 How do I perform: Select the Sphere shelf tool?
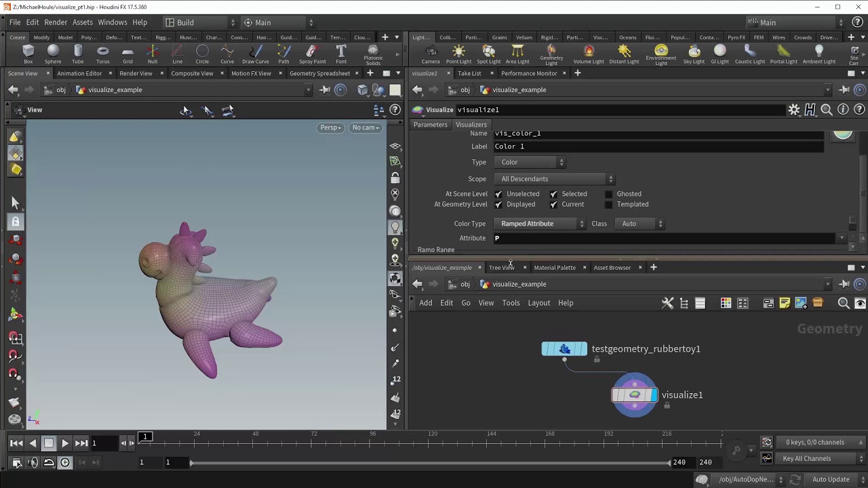pyautogui.click(x=53, y=54)
